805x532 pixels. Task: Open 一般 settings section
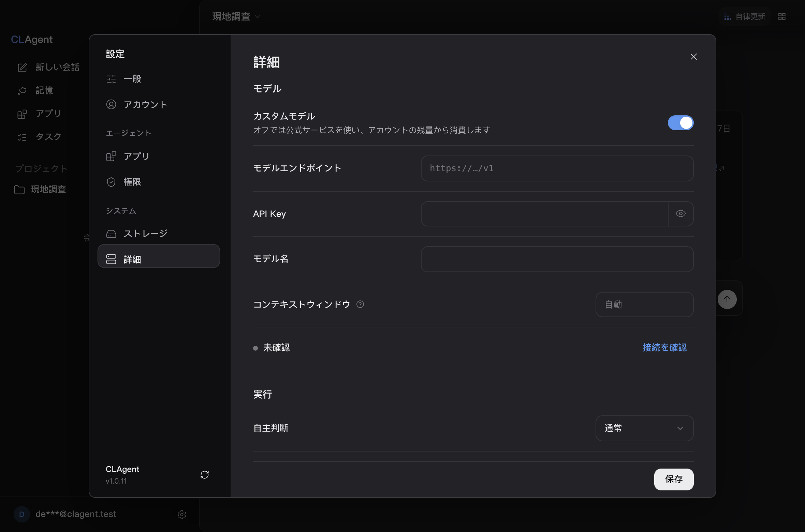159,79
